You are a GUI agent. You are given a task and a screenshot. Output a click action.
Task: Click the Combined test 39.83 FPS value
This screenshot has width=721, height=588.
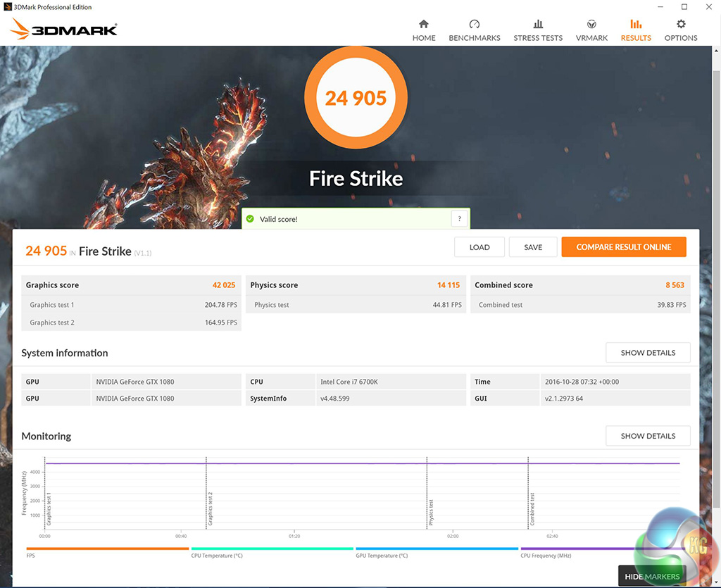pyautogui.click(x=671, y=305)
